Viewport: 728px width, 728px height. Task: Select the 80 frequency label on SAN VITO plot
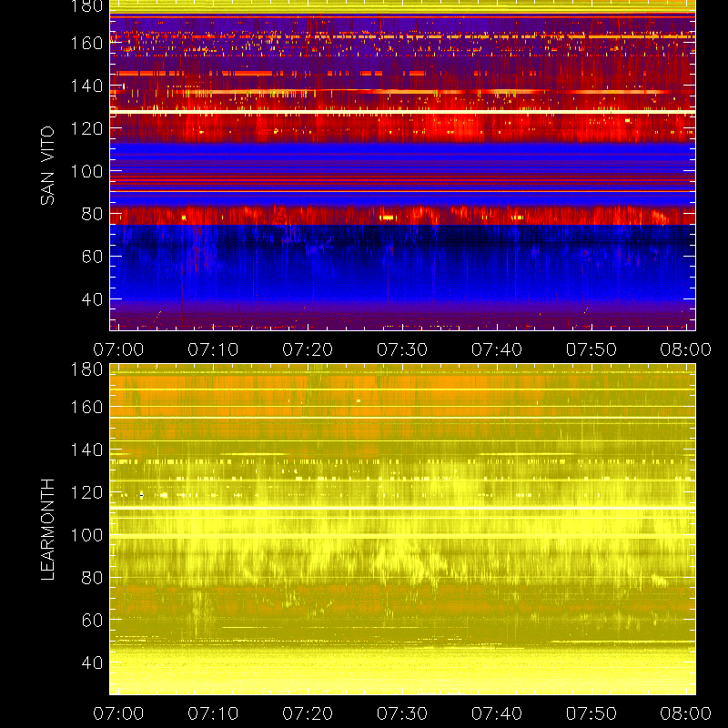coord(93,214)
